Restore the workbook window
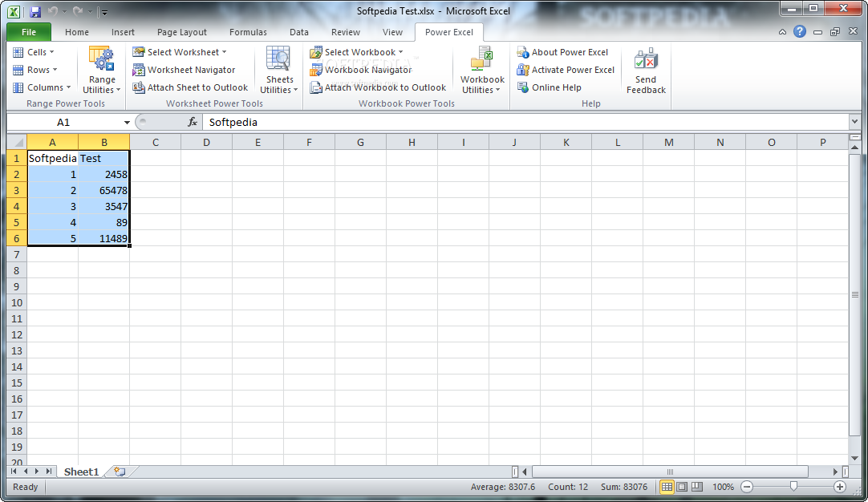 [x=835, y=32]
